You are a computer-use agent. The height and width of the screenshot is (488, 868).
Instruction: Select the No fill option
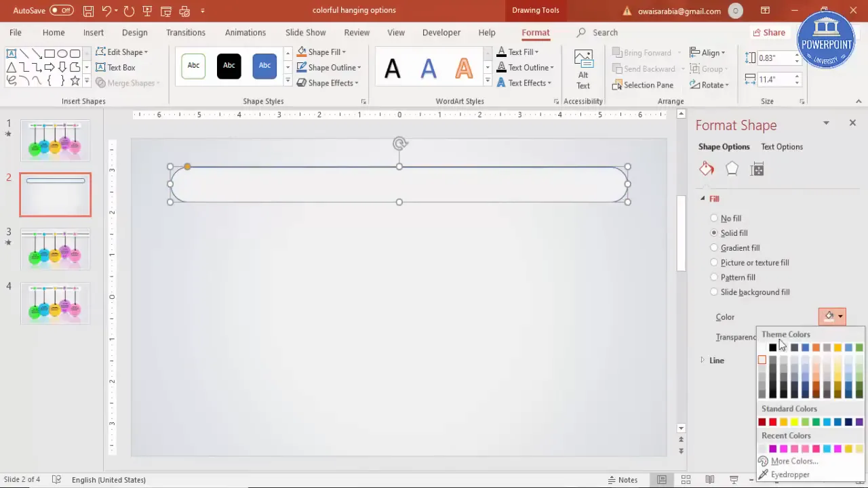pos(726,218)
